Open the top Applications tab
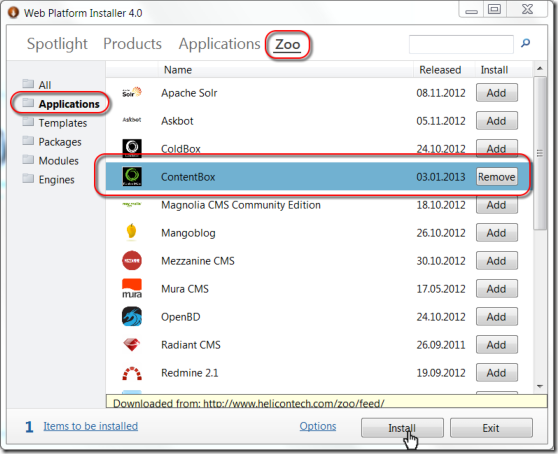Viewport: 558px width, 454px height. point(220,44)
